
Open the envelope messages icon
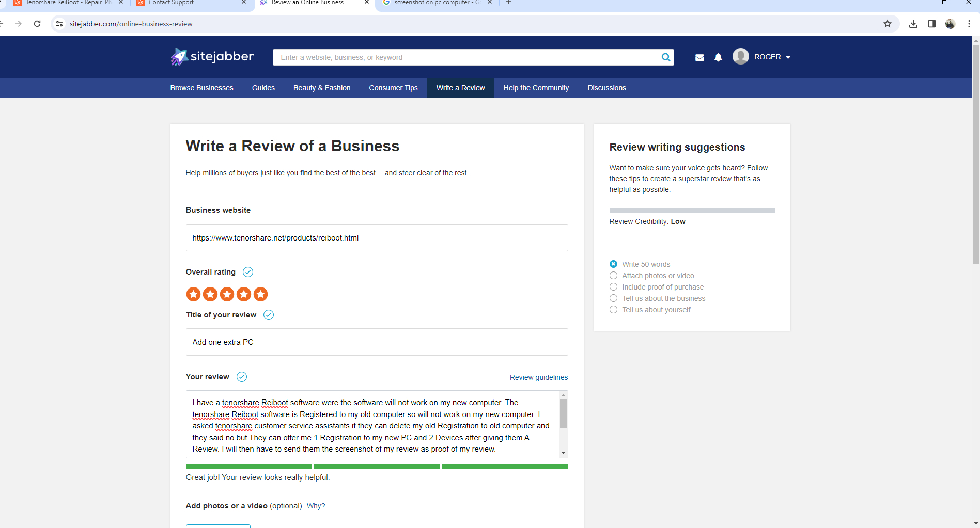pyautogui.click(x=699, y=57)
